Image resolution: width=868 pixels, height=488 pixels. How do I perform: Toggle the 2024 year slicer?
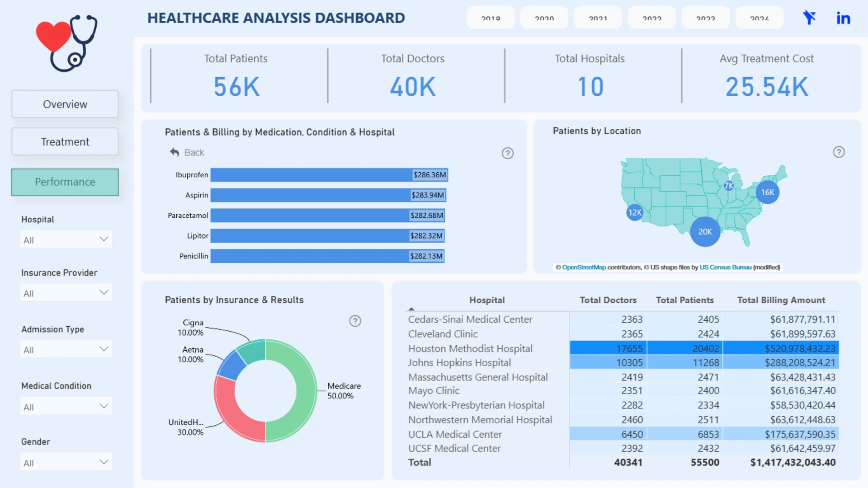coord(759,18)
